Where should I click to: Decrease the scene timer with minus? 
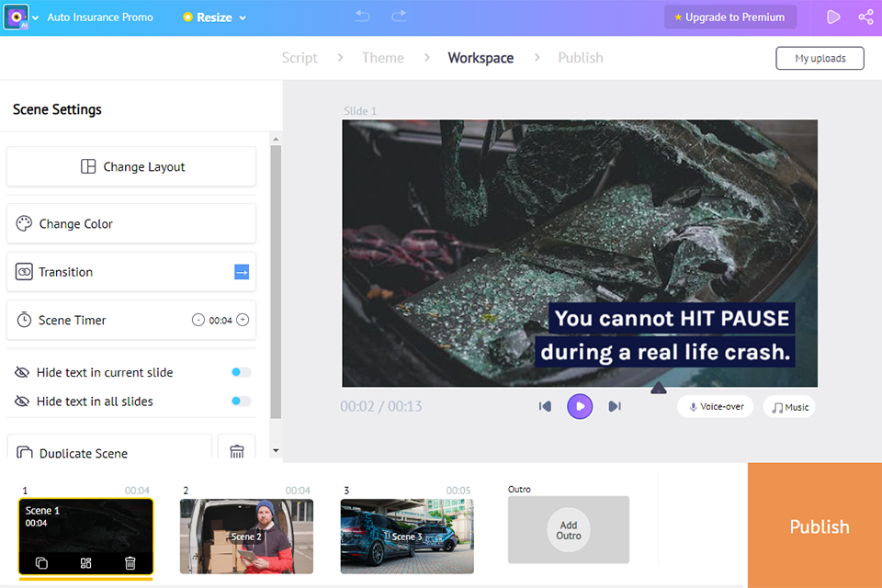pos(198,320)
